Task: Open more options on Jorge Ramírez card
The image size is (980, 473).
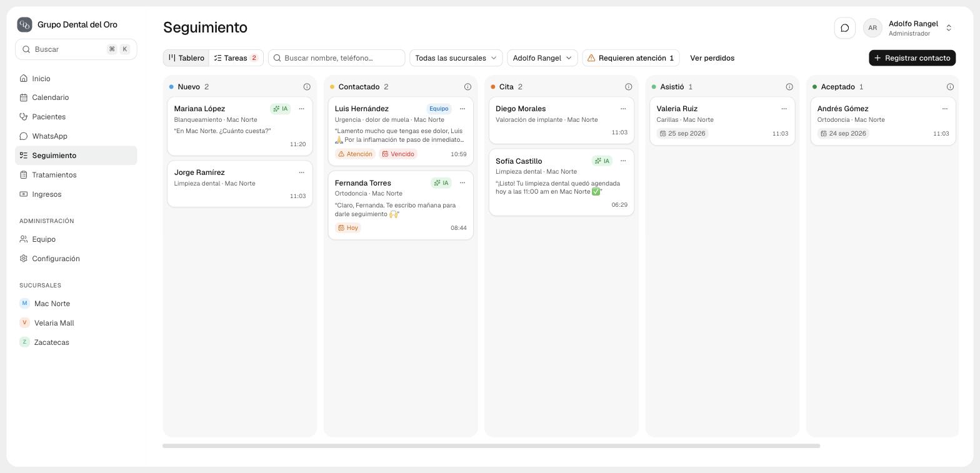Action: click(301, 172)
